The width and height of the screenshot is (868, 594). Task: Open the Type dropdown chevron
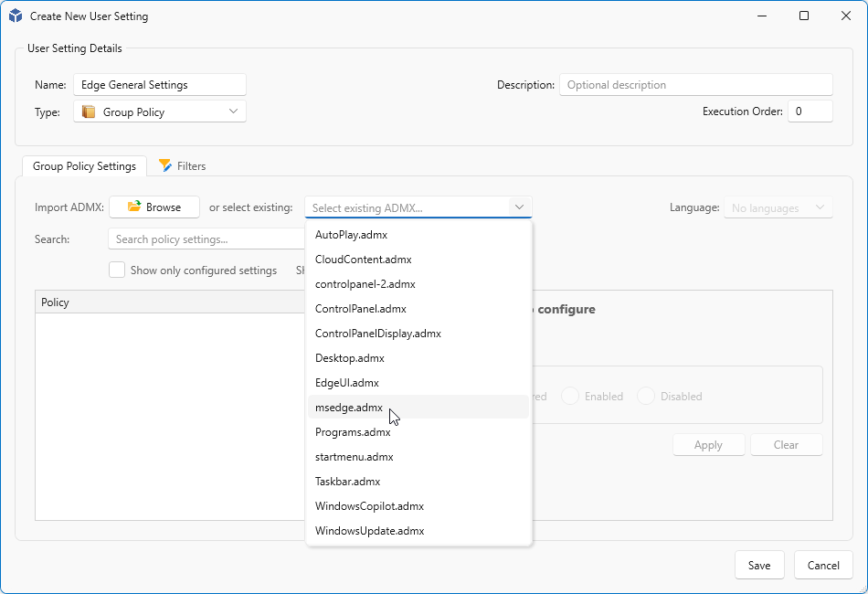[x=233, y=111]
